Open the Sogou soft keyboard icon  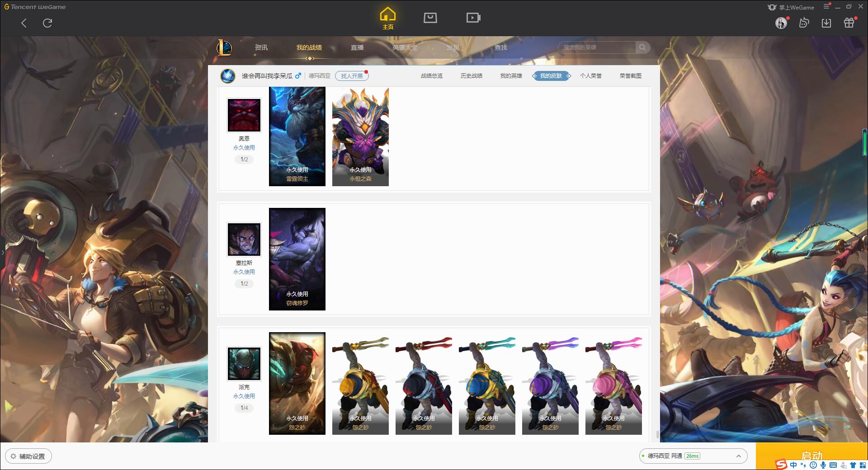click(833, 465)
